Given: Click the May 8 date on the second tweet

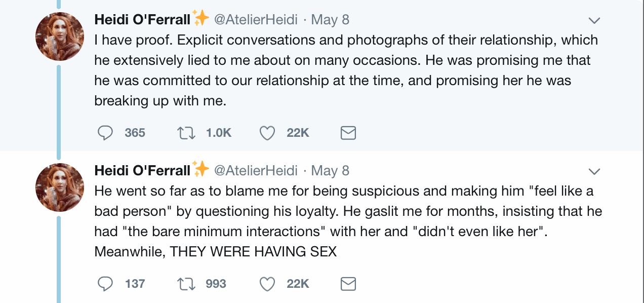Looking at the screenshot, I should coord(330,171).
